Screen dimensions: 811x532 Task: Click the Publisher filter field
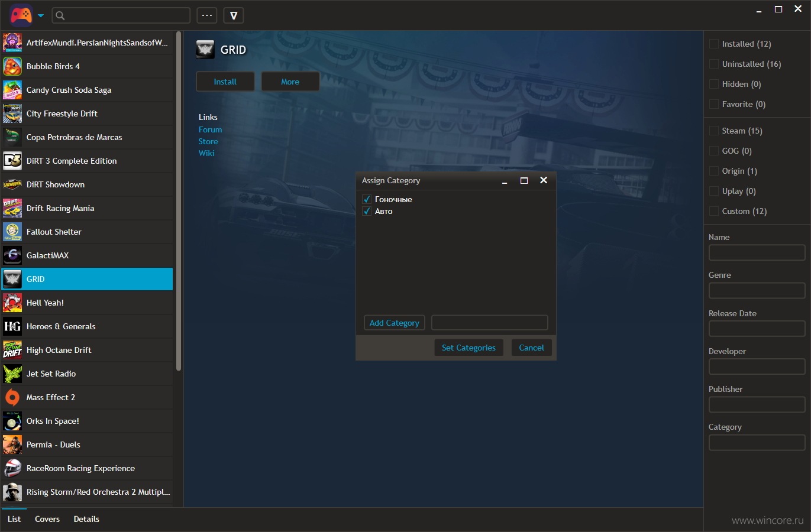coord(757,404)
